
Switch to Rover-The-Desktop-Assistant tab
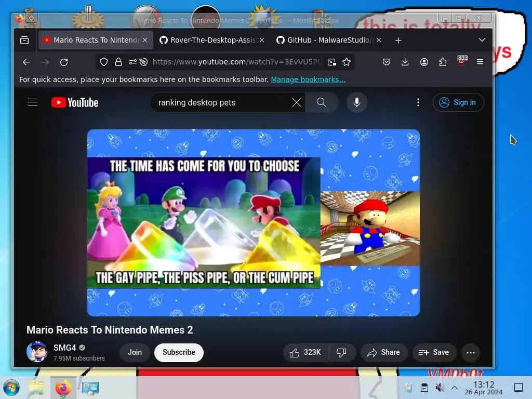(212, 40)
